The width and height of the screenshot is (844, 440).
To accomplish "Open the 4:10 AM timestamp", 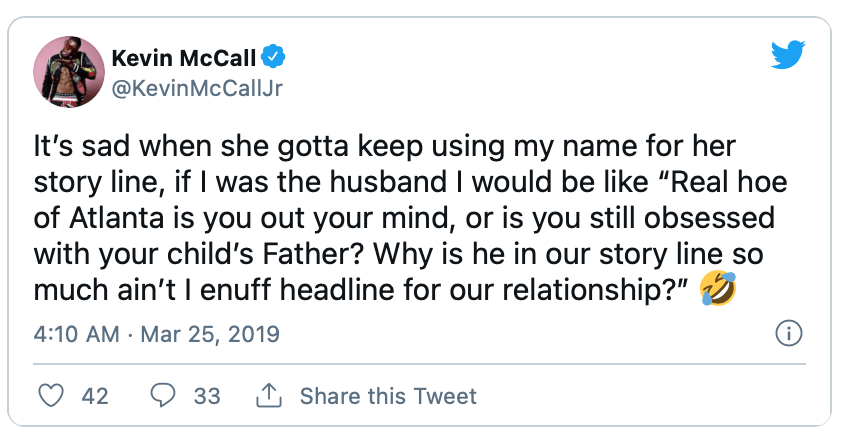I will pyautogui.click(x=76, y=334).
